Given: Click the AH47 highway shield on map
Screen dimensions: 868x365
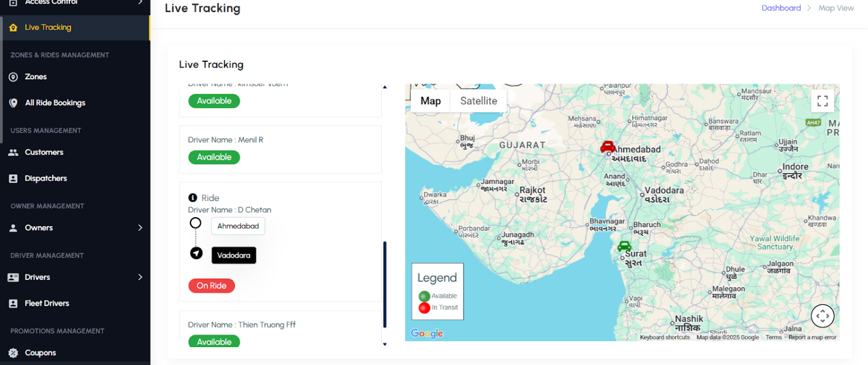Looking at the screenshot, I should pyautogui.click(x=814, y=123).
